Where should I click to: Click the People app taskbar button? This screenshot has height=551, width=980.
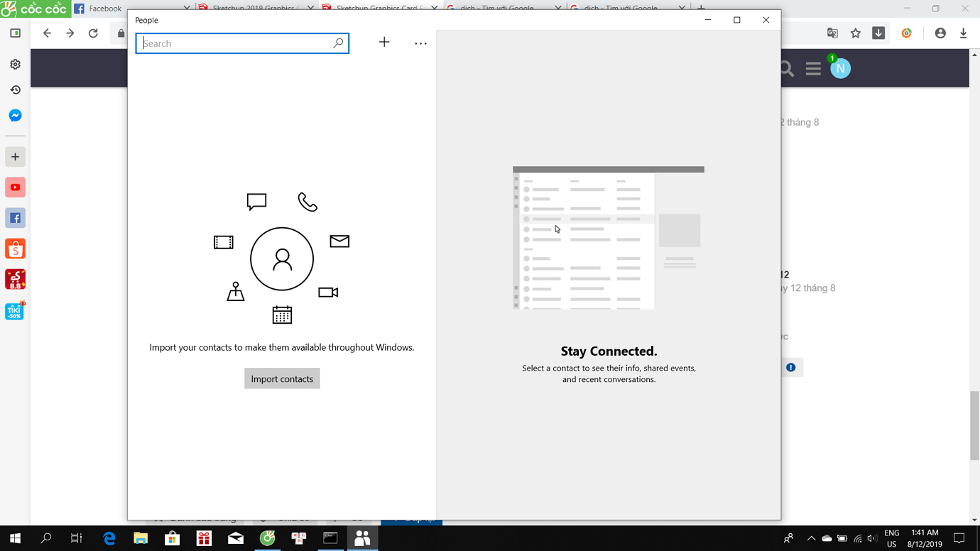pos(362,538)
